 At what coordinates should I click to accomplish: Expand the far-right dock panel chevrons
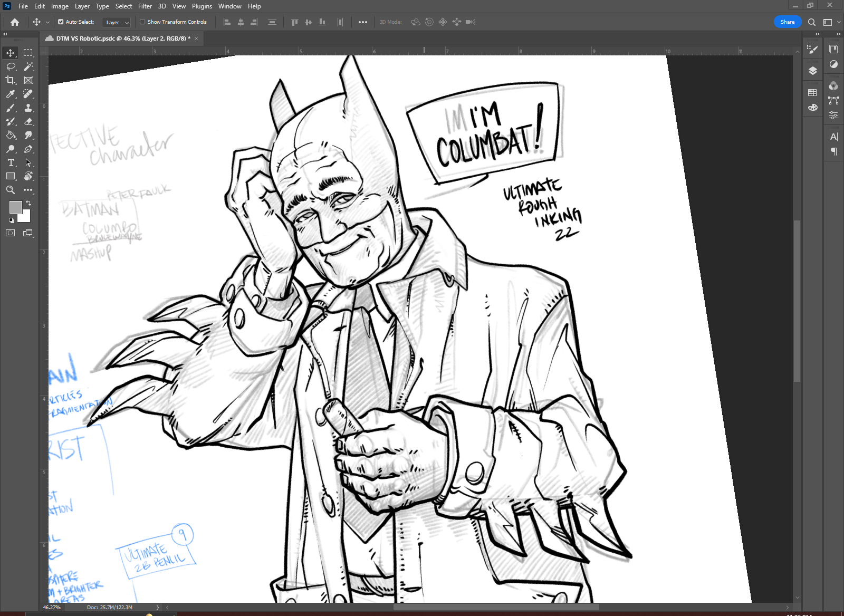838,34
